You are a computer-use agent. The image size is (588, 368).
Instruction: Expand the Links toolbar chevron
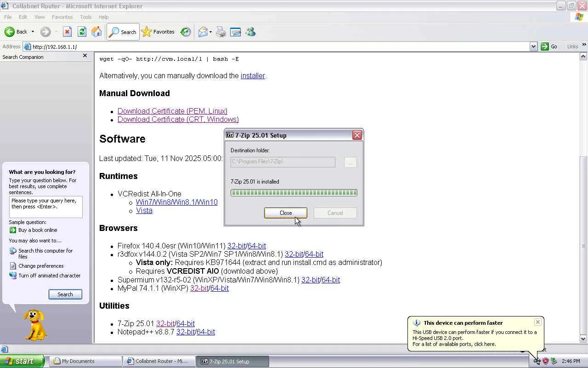click(x=584, y=45)
